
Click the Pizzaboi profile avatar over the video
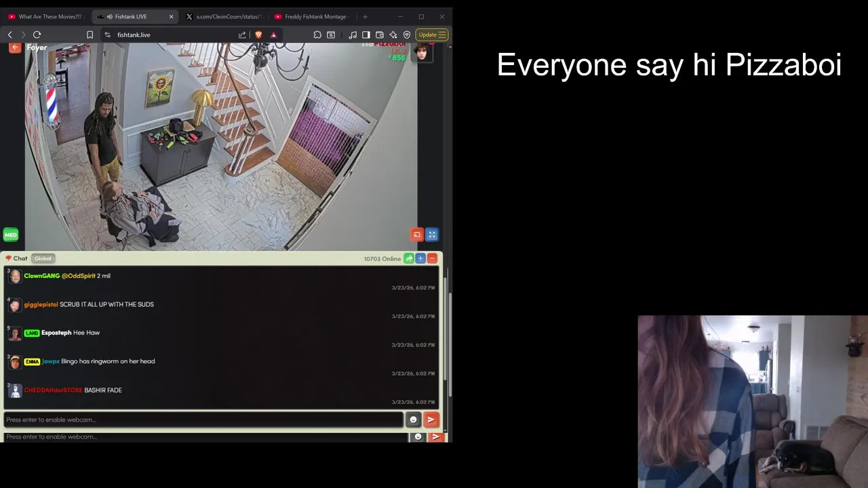422,52
